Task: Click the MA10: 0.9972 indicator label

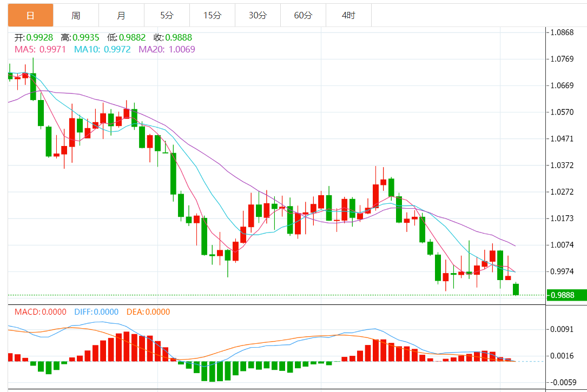Action: pos(102,49)
